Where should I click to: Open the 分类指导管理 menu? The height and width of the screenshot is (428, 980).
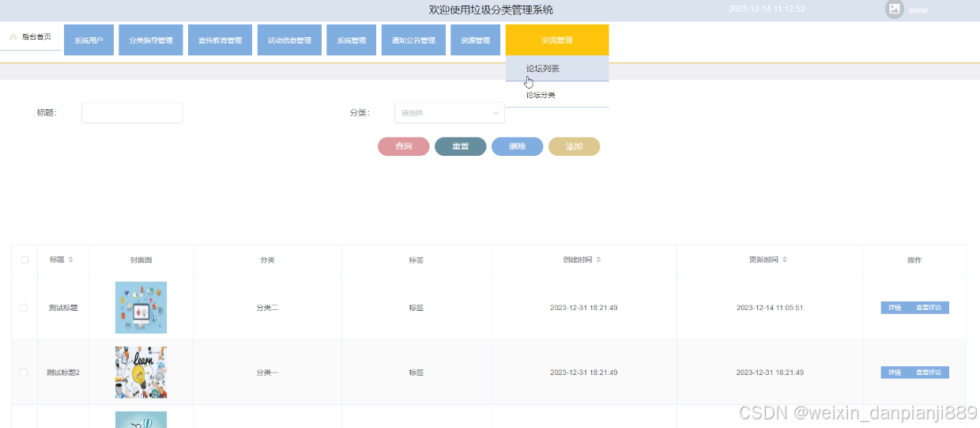(x=151, y=40)
